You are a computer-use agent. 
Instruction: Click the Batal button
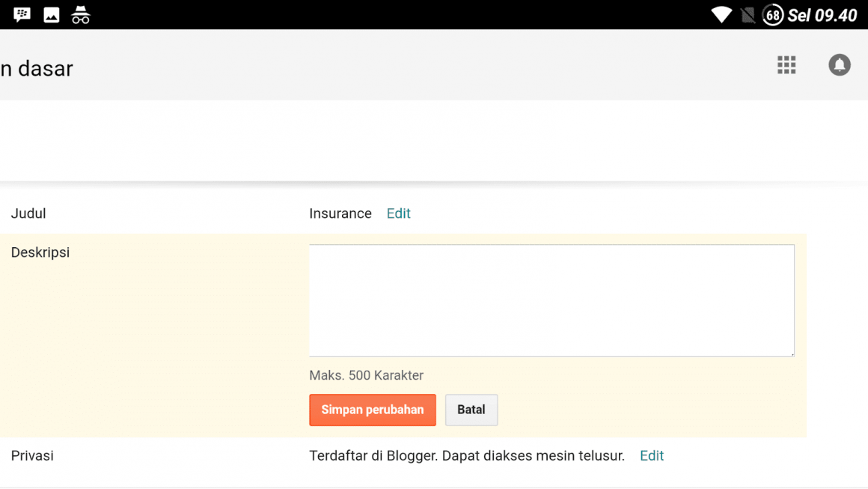pos(471,410)
